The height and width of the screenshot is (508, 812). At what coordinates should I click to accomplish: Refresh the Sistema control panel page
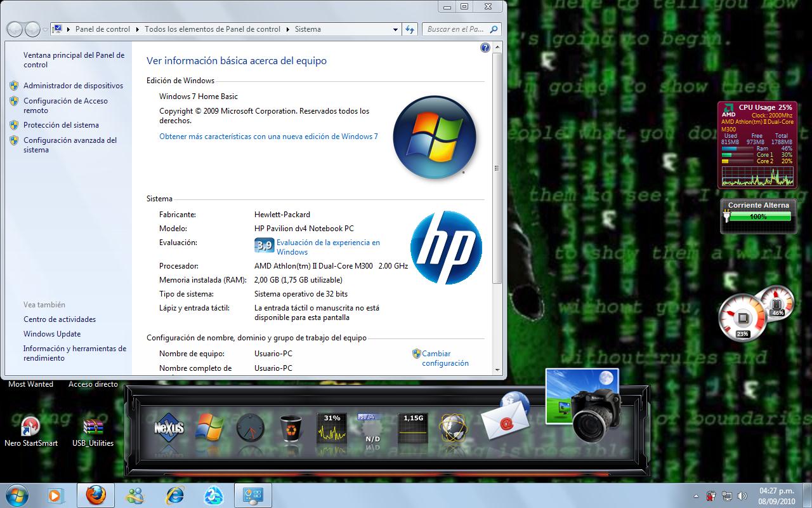410,29
